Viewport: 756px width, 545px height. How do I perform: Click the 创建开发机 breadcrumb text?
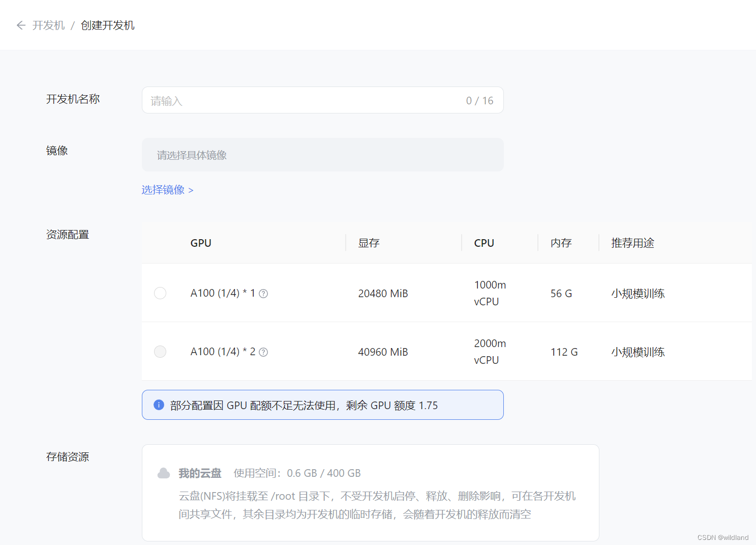pos(108,25)
